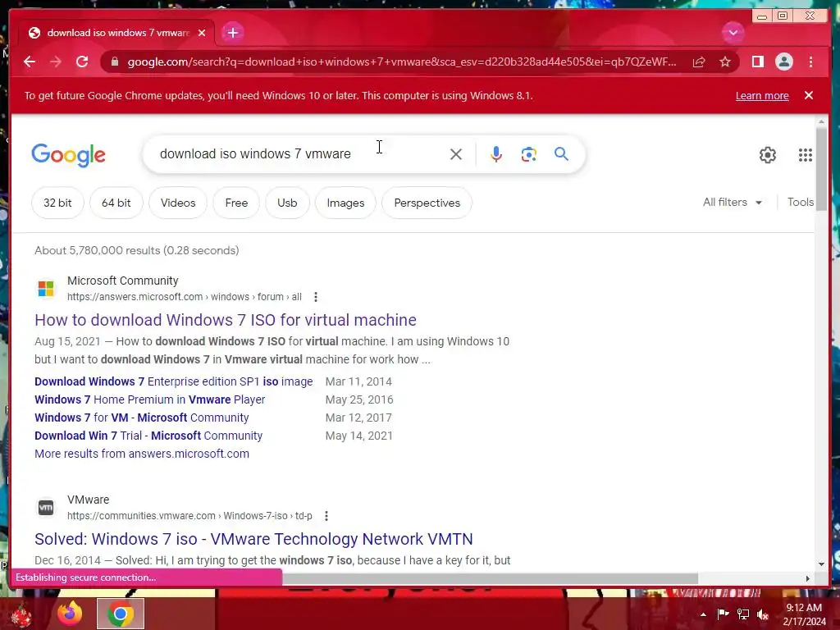The image size is (840, 630).
Task: Expand the 'All filters' dropdown
Action: 733,202
